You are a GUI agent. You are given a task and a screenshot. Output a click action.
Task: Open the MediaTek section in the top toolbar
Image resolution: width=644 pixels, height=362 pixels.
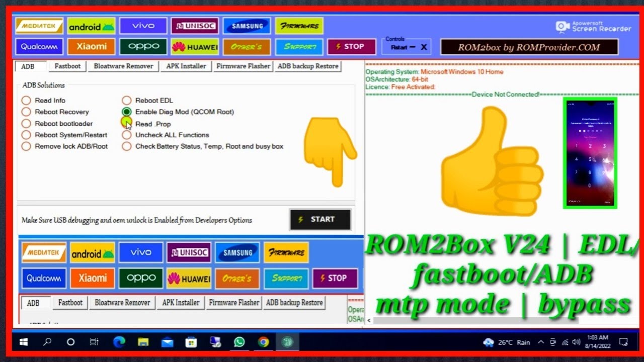(x=39, y=26)
